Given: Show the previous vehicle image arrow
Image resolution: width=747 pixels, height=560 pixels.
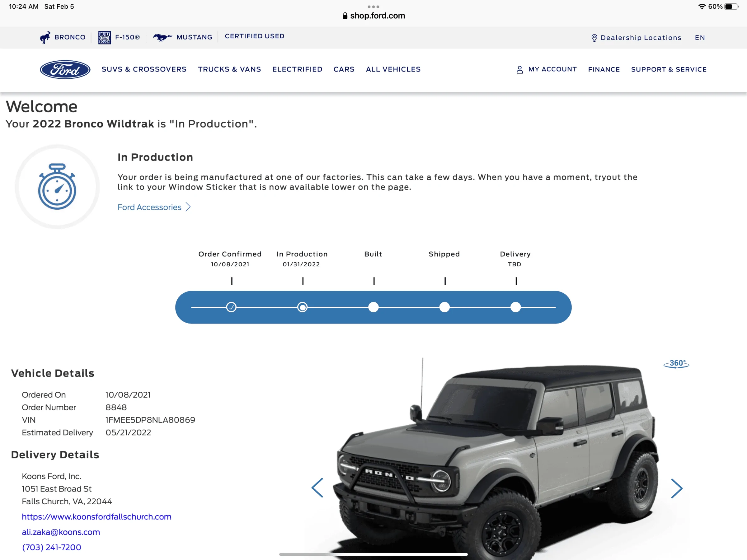Looking at the screenshot, I should click(317, 488).
